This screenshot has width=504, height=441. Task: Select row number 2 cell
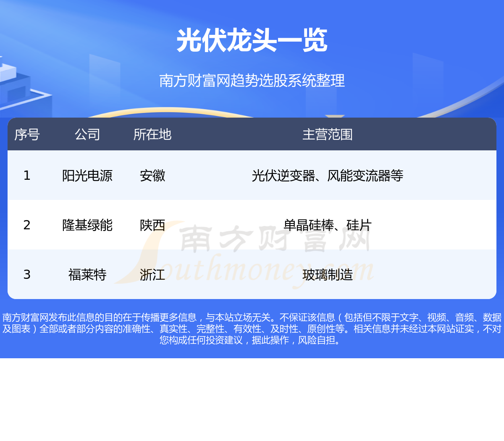[27, 225]
